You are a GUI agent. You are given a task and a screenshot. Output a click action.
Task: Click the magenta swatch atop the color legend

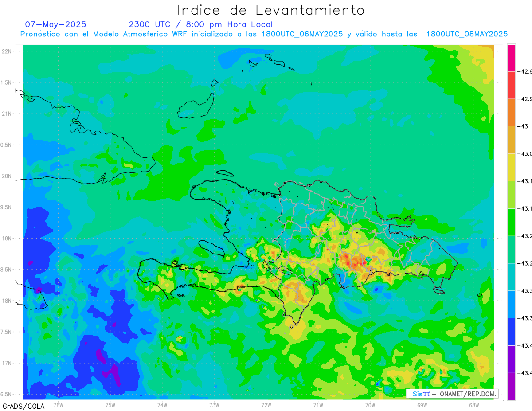511,58
